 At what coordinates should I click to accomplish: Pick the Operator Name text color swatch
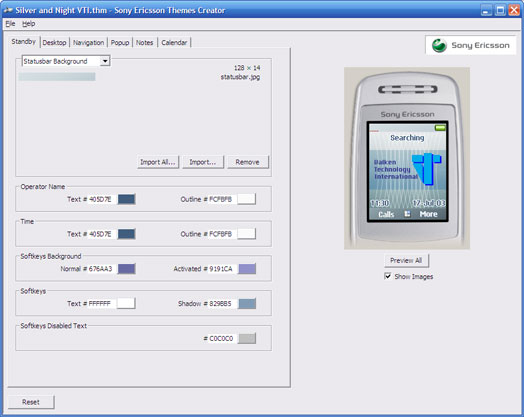pos(127,199)
